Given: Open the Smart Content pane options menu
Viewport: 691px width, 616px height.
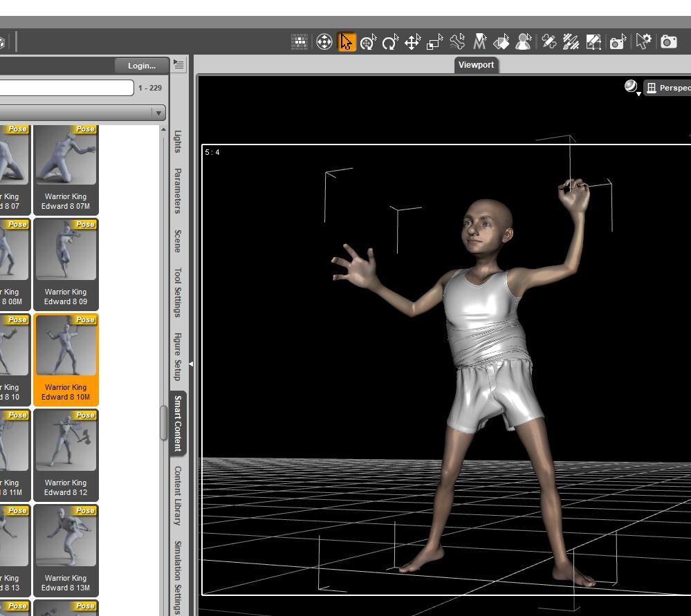Looking at the screenshot, I should (179, 65).
